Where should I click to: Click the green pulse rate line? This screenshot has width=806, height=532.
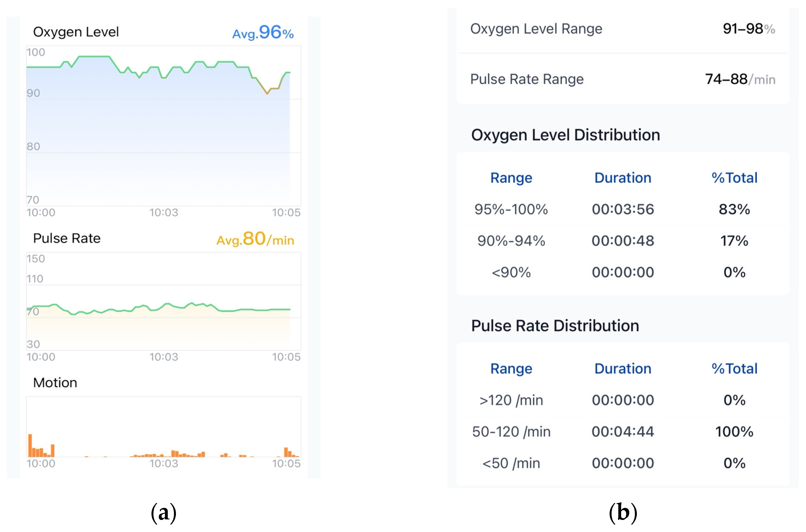[x=158, y=308]
